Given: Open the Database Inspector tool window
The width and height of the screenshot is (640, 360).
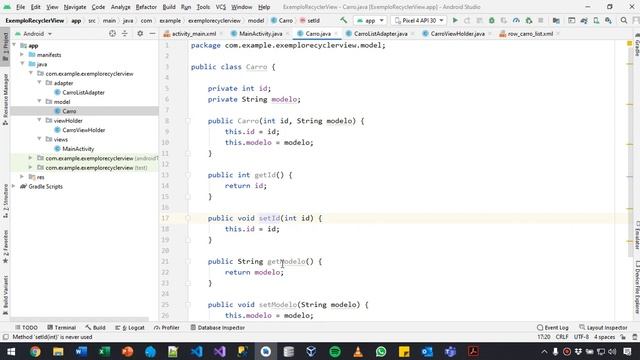Looking at the screenshot, I should [x=218, y=328].
